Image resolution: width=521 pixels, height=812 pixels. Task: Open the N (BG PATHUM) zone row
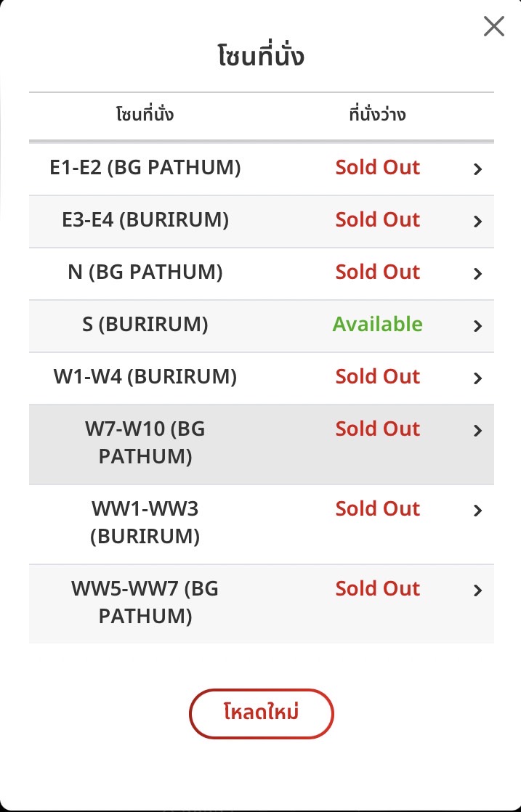click(x=145, y=272)
